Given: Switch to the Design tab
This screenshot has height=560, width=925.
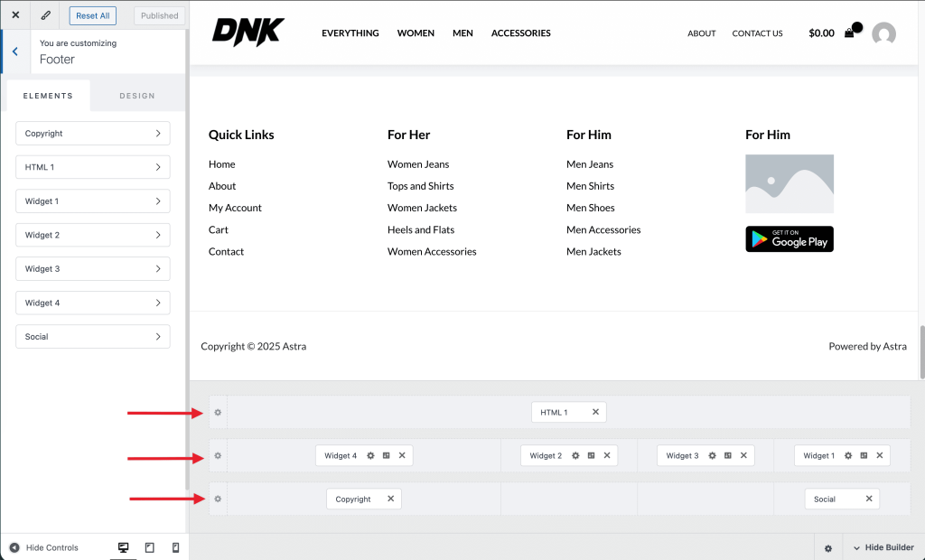Looking at the screenshot, I should 137,96.
